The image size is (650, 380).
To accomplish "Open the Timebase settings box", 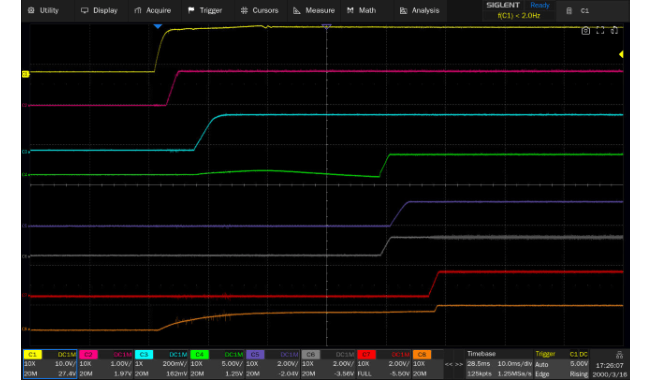I will pyautogui.click(x=499, y=364).
